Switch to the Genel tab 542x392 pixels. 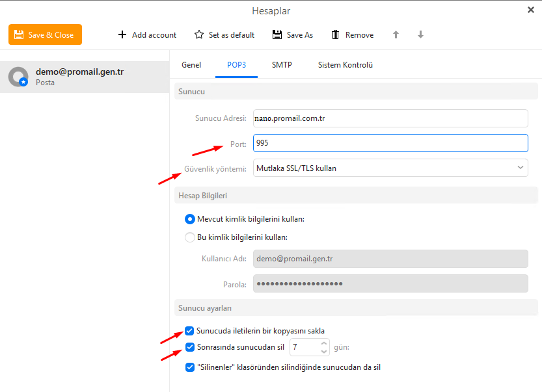191,65
